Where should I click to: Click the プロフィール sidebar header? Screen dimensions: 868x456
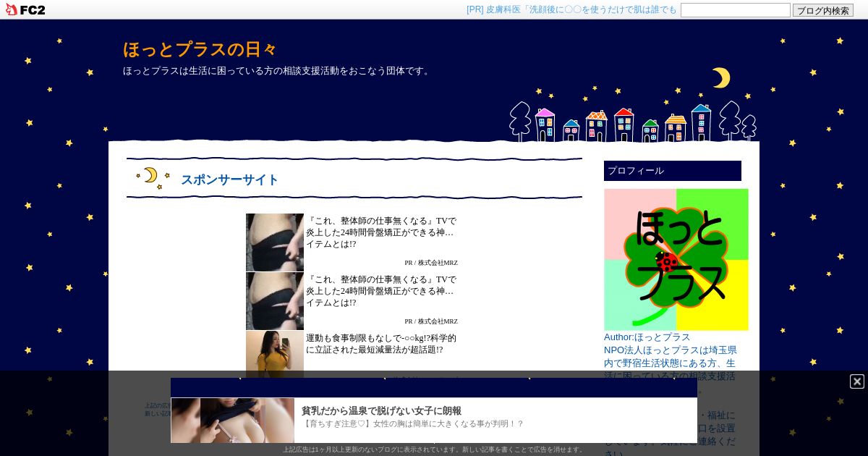pos(673,171)
